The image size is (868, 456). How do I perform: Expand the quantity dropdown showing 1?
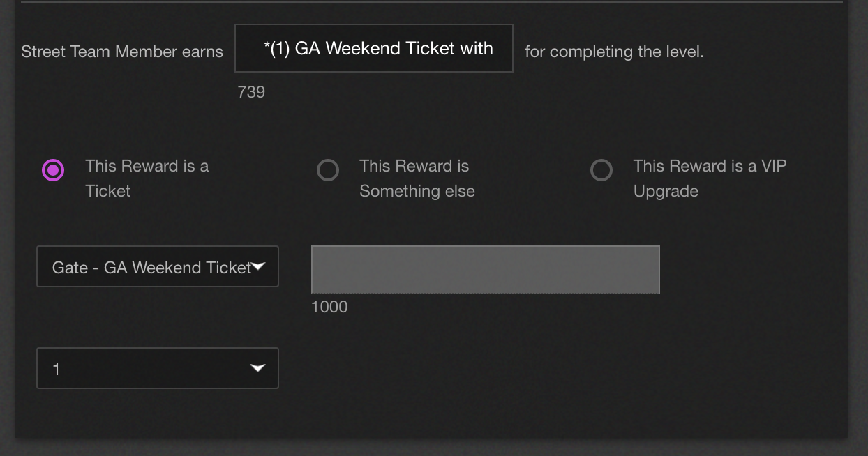coord(158,368)
